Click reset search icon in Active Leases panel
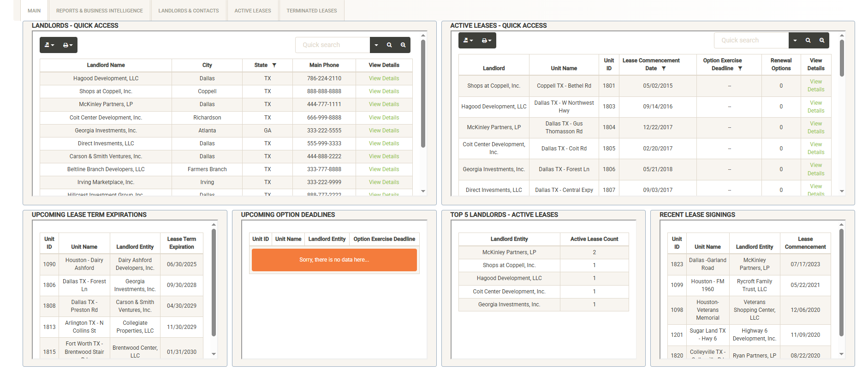Image resolution: width=868 pixels, height=376 pixels. pos(822,41)
